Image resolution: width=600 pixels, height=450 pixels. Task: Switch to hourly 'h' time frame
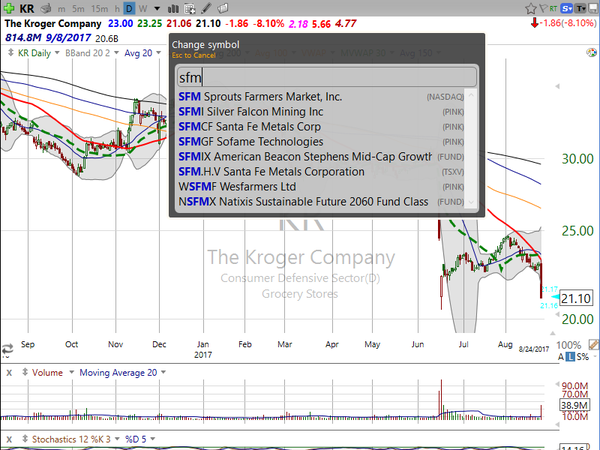pos(117,8)
